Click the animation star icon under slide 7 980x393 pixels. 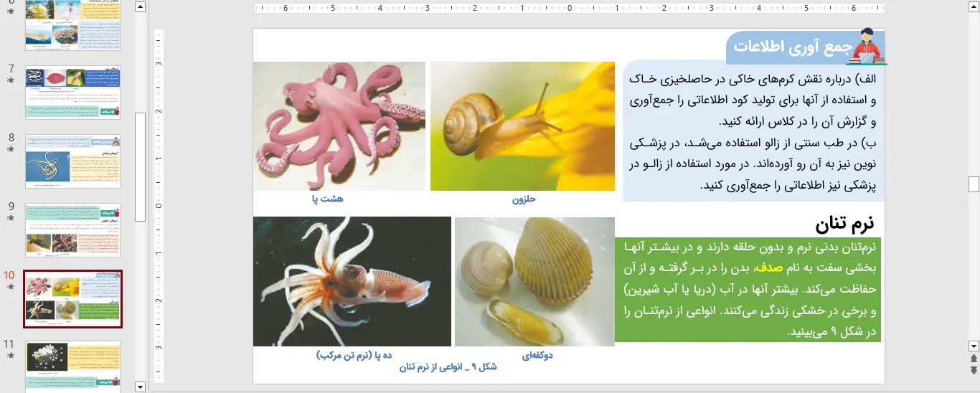(x=11, y=81)
